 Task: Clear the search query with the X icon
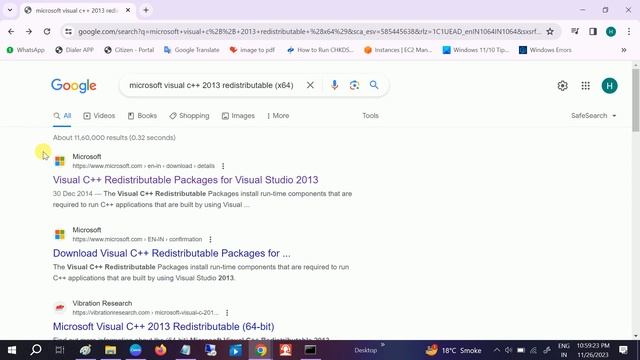(x=310, y=85)
